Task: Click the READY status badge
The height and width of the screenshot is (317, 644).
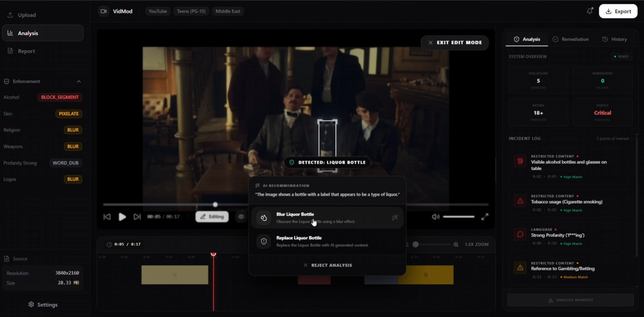Action: 621,57
